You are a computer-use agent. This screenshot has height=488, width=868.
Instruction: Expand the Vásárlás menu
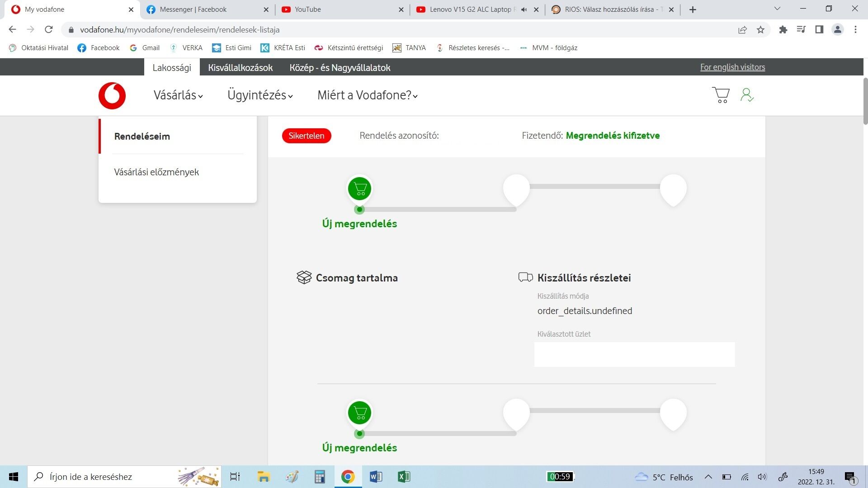click(178, 95)
